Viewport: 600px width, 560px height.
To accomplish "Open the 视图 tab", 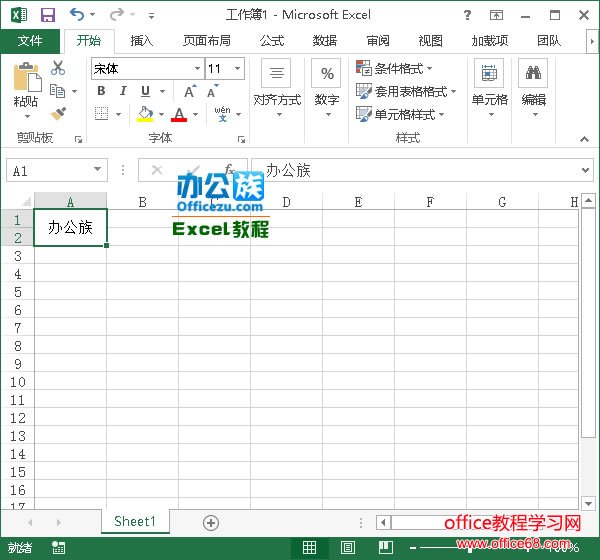I will pos(430,41).
